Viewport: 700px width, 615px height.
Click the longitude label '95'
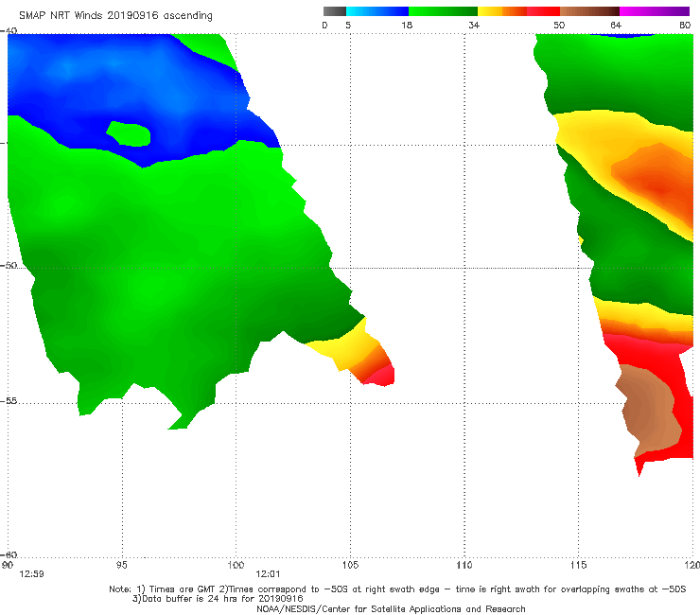coord(121,565)
